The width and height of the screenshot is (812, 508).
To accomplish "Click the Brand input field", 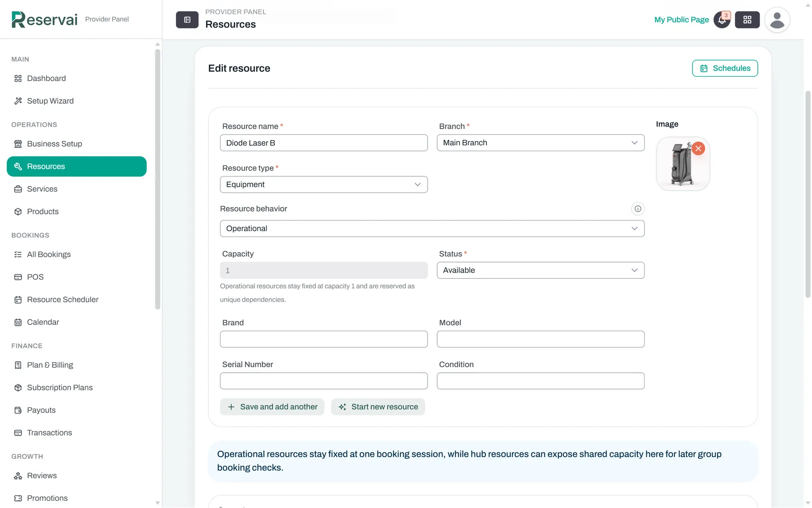I will click(323, 339).
